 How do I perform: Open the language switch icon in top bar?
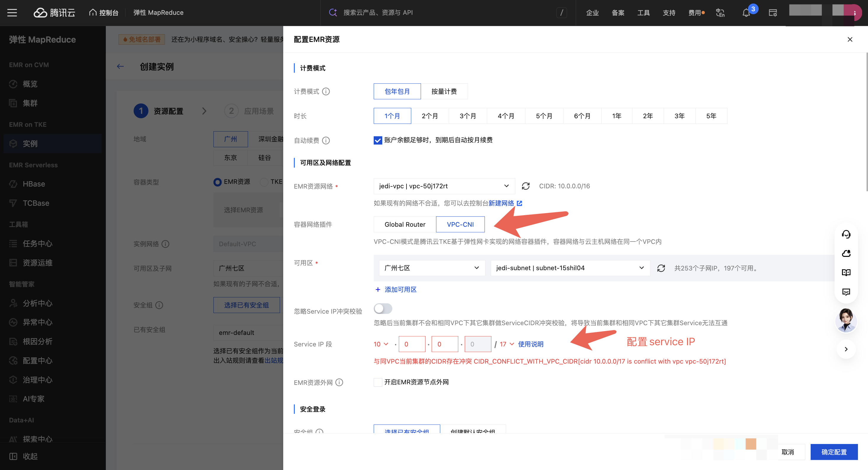(720, 12)
